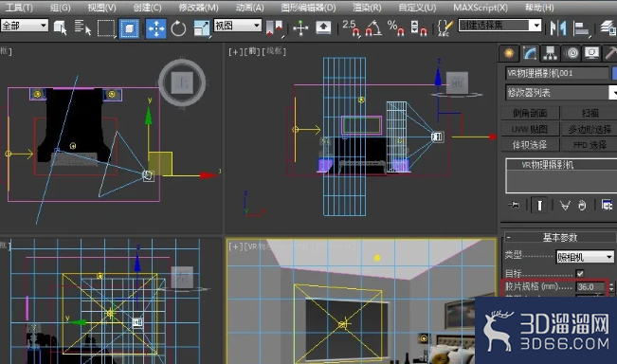
Task: Click Make Unique icon
Action: coord(565,205)
